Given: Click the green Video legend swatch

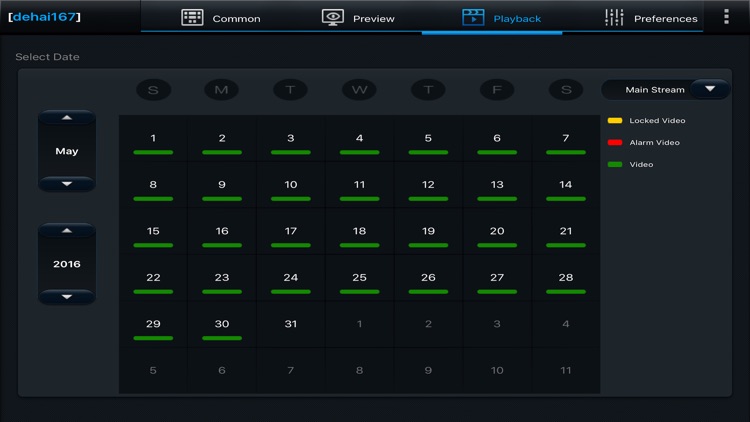Looking at the screenshot, I should [615, 164].
